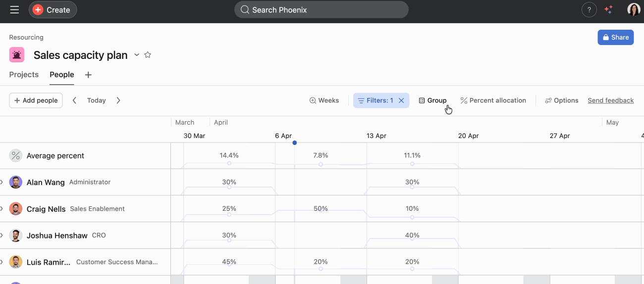Click the help question mark icon
Screen dimensions: 644x284
(589, 10)
